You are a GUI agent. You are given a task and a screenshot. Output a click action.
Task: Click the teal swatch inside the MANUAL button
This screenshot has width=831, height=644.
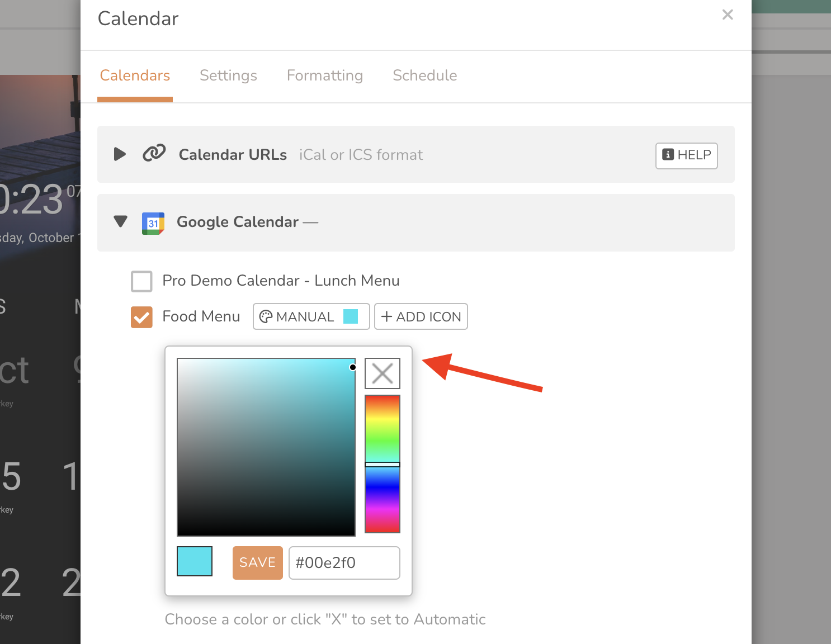352,316
